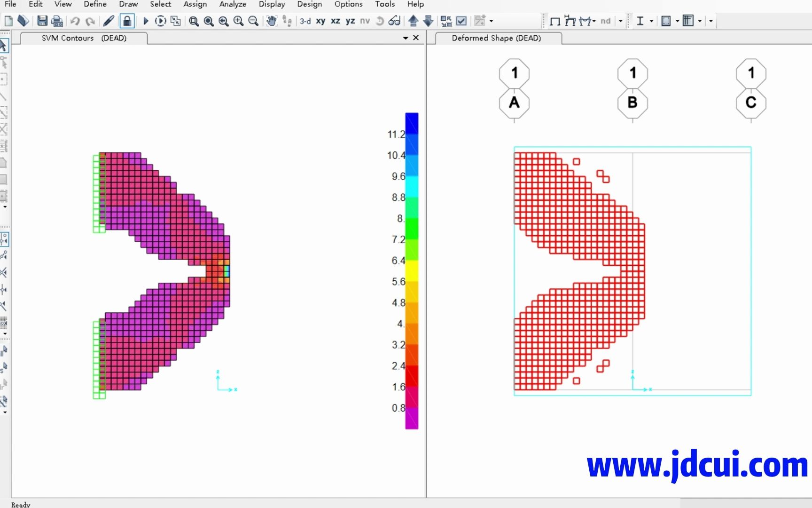Click the yellow 5.6 legend color band
Screen dimensions: 812x508
[x=412, y=270]
